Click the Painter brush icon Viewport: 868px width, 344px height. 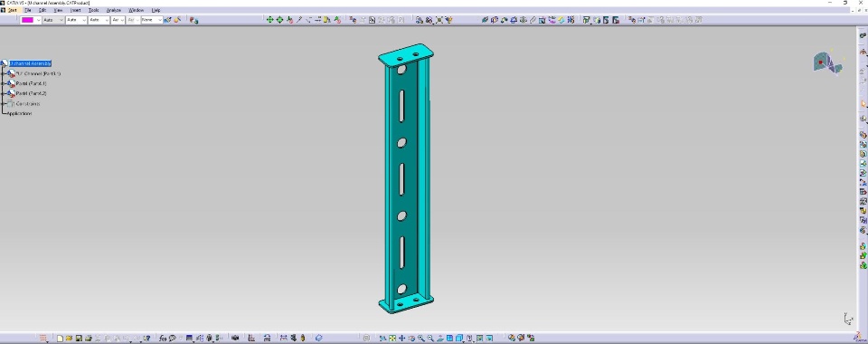pos(167,20)
